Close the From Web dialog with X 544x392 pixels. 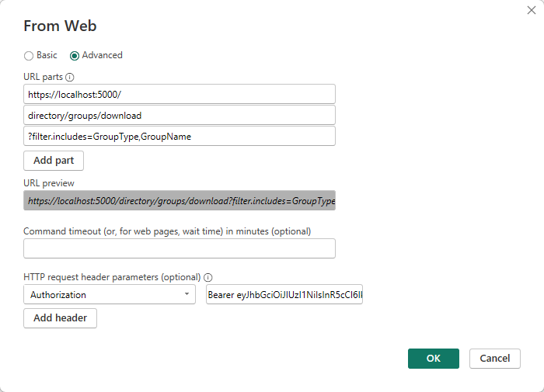(x=531, y=10)
